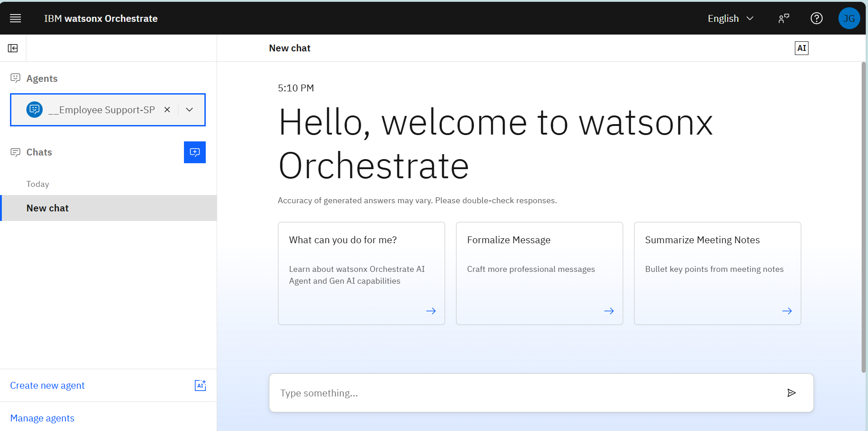Clear the selected Employee Support-SP agent
The width and height of the screenshot is (868, 431).
point(167,110)
